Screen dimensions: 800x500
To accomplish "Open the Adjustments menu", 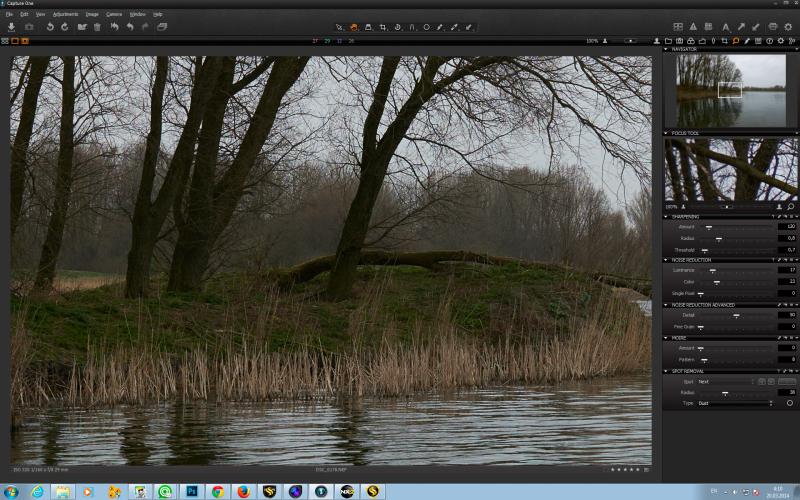I will click(x=65, y=14).
